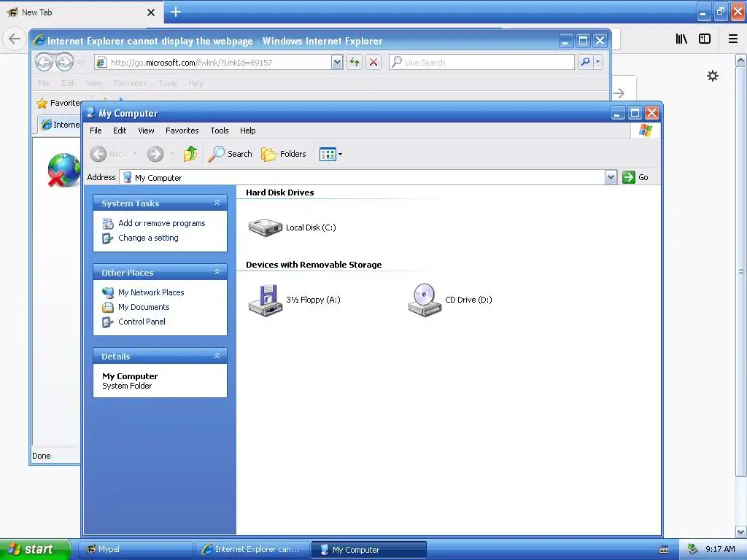Open new tab page settings gear
This screenshot has width=747, height=560.
point(712,76)
